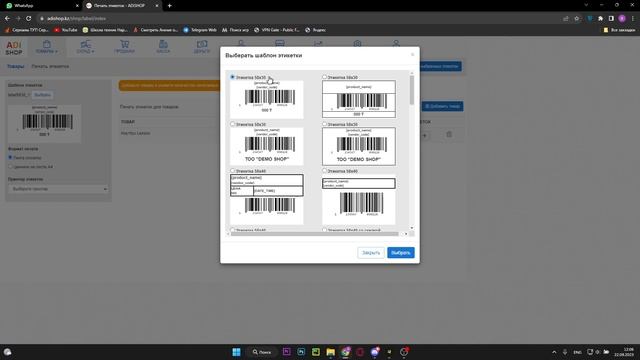The height and width of the screenshot is (360, 640).
Task: Click Закрыть in the dialog footer
Action: [x=371, y=253]
